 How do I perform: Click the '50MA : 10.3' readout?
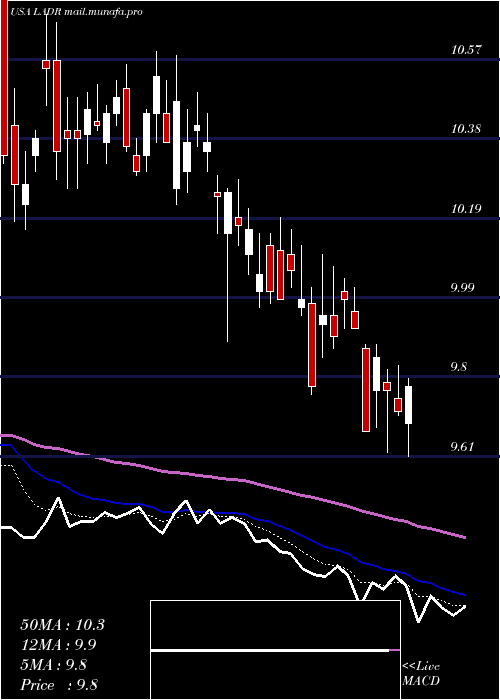coord(62,625)
